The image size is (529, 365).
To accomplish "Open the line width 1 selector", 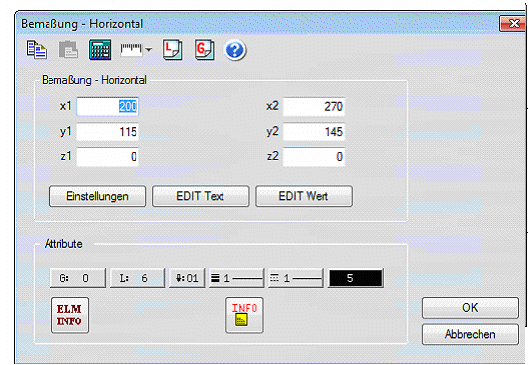I will tap(236, 278).
